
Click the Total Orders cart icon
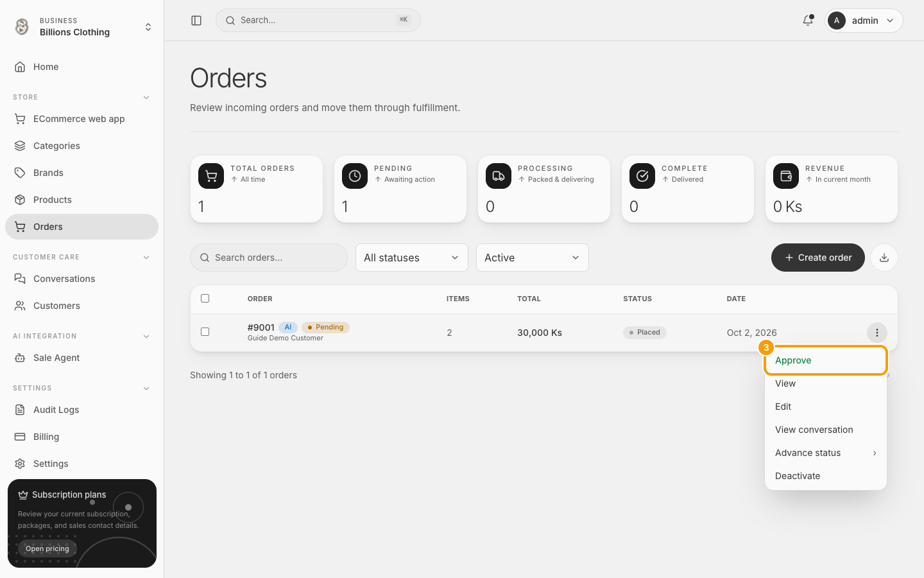tap(211, 176)
